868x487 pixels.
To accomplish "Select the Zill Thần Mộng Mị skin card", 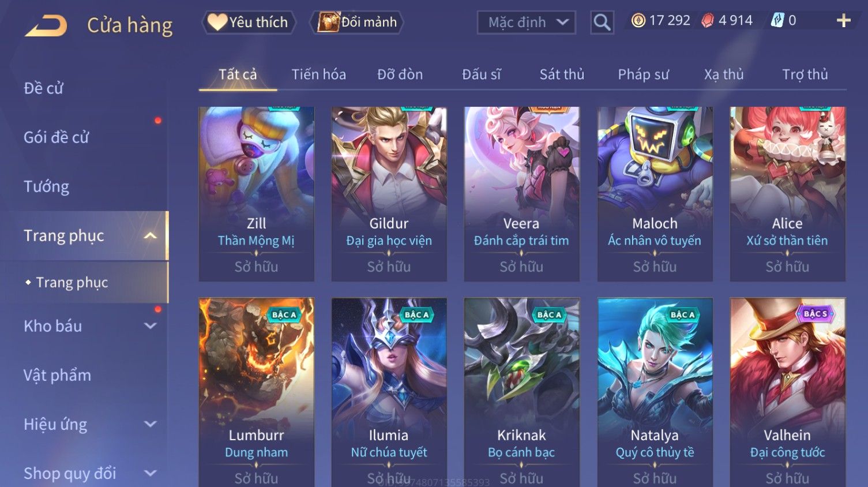I will click(x=256, y=194).
